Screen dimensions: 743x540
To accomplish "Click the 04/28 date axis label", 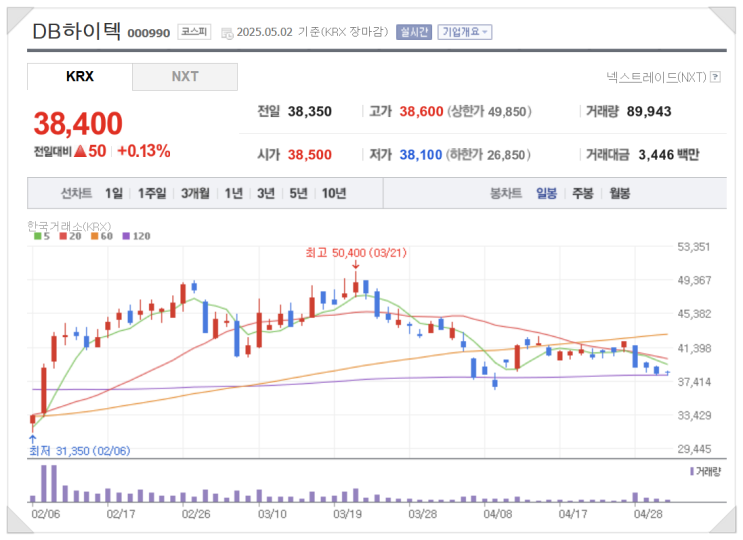I will pyautogui.click(x=648, y=514).
